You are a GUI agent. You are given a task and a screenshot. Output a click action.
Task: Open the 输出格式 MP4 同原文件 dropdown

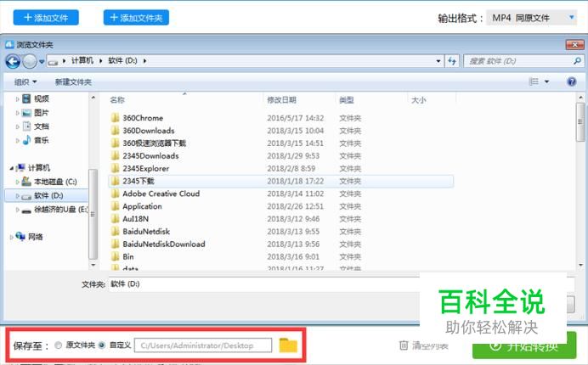(531, 18)
